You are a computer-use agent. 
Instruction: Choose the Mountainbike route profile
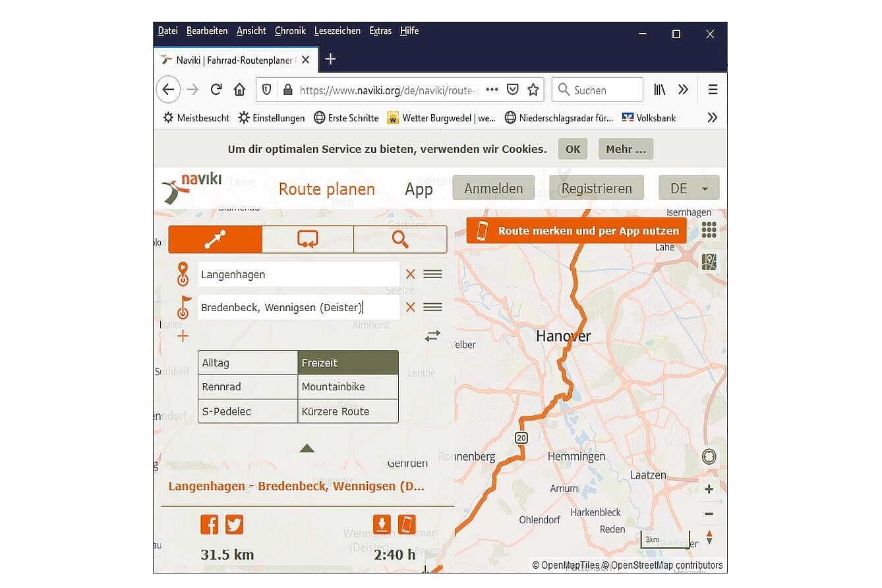348,387
